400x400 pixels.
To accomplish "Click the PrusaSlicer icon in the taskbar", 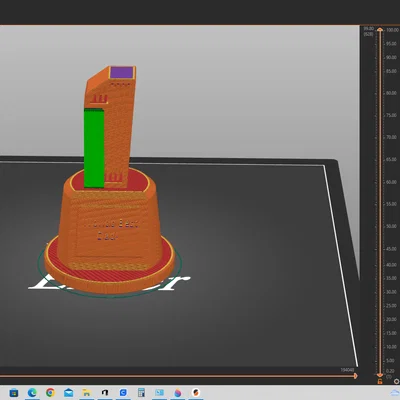I will click(x=196, y=393).
